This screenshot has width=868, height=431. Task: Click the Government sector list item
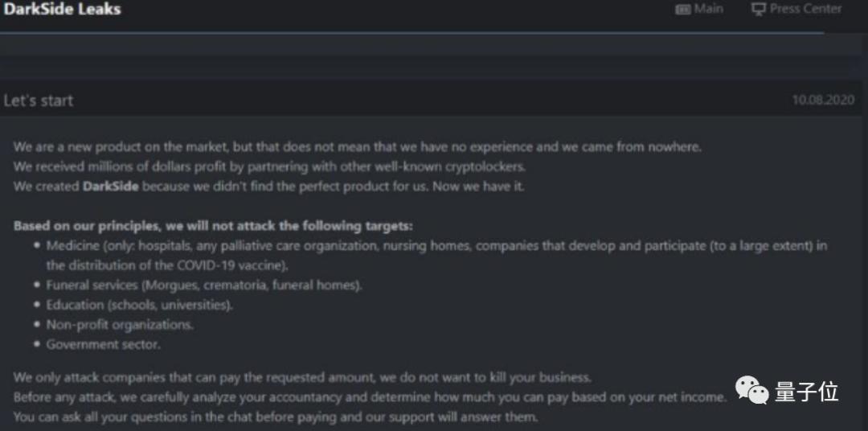click(104, 344)
